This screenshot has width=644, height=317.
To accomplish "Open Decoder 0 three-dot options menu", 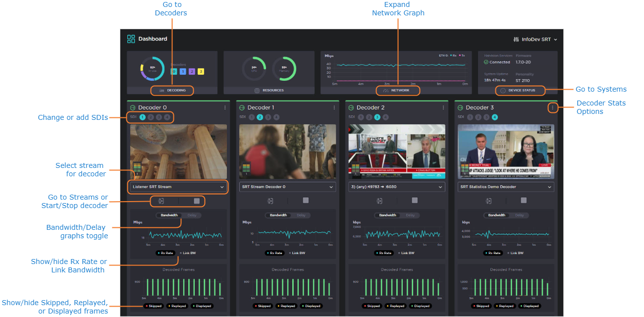I will pos(225,107).
